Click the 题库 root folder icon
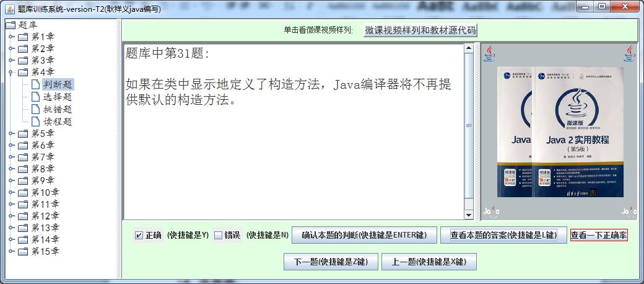Viewport: 644px width, 284px height. (11, 25)
